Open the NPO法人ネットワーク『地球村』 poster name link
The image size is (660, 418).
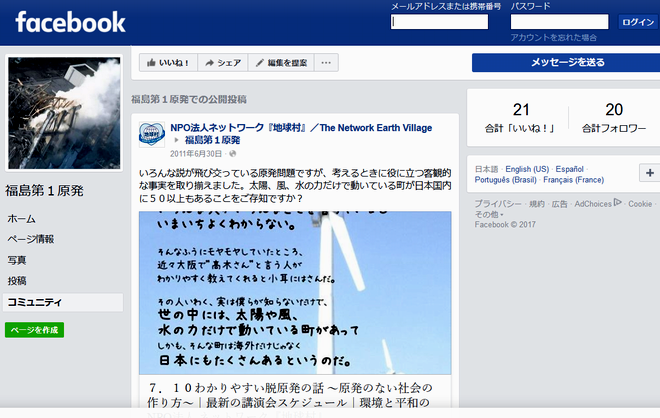click(301, 128)
